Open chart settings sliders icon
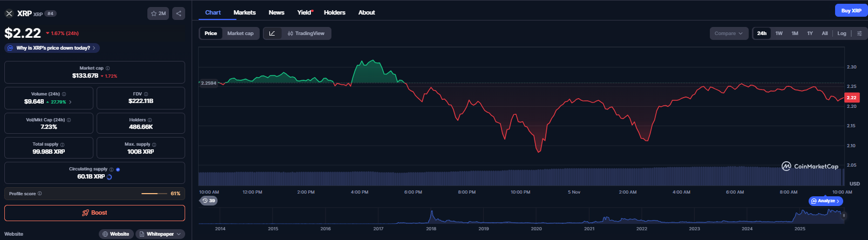 coord(859,33)
